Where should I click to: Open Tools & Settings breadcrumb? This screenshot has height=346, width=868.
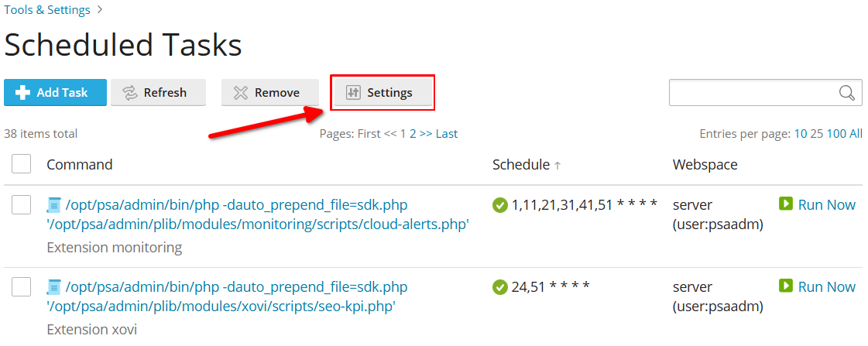point(47,9)
